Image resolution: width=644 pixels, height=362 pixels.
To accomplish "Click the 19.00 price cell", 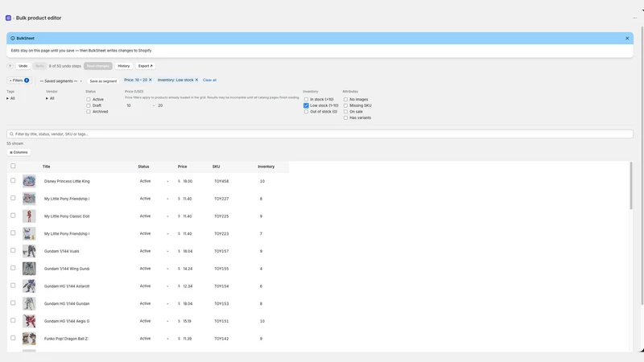I will pyautogui.click(x=188, y=182).
